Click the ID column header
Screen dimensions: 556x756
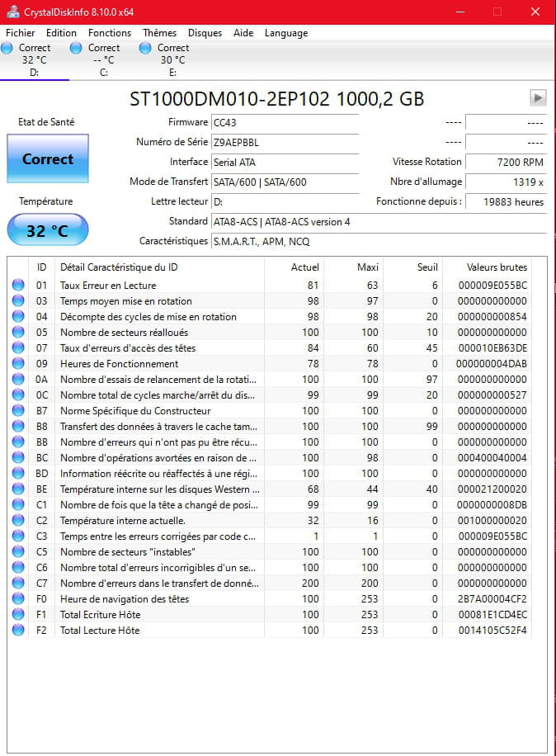[42, 267]
